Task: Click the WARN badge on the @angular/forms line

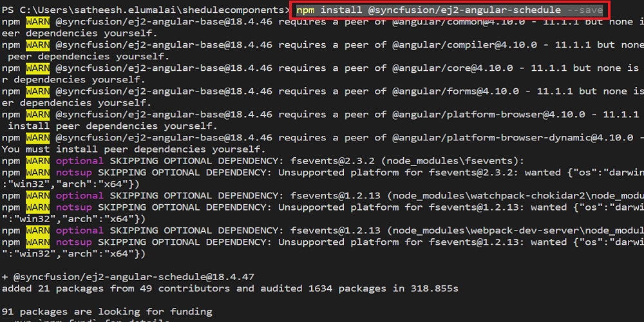Action: [x=38, y=91]
